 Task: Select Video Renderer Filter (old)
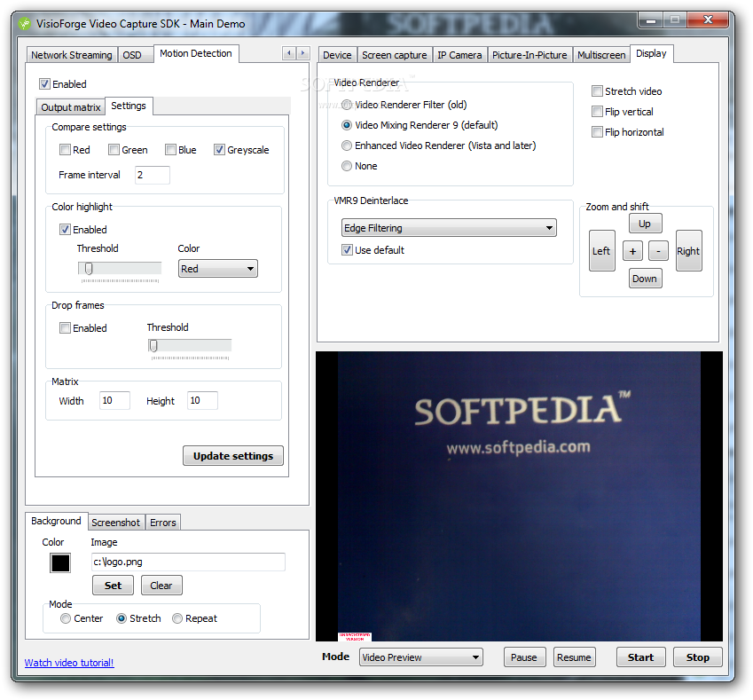[347, 105]
